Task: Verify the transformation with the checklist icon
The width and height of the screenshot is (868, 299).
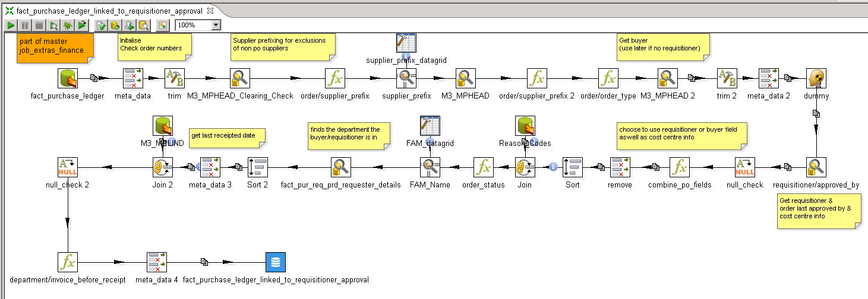Action: click(101, 26)
